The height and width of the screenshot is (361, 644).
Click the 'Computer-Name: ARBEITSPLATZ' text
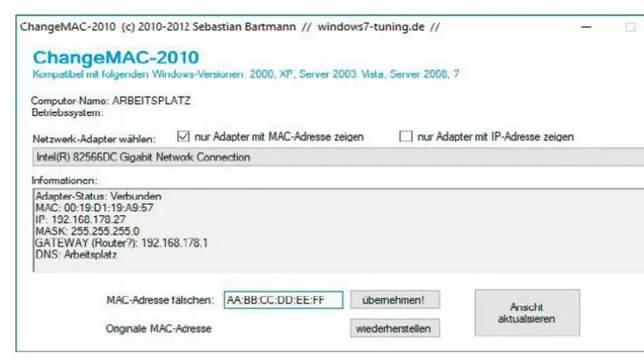pyautogui.click(x=111, y=100)
